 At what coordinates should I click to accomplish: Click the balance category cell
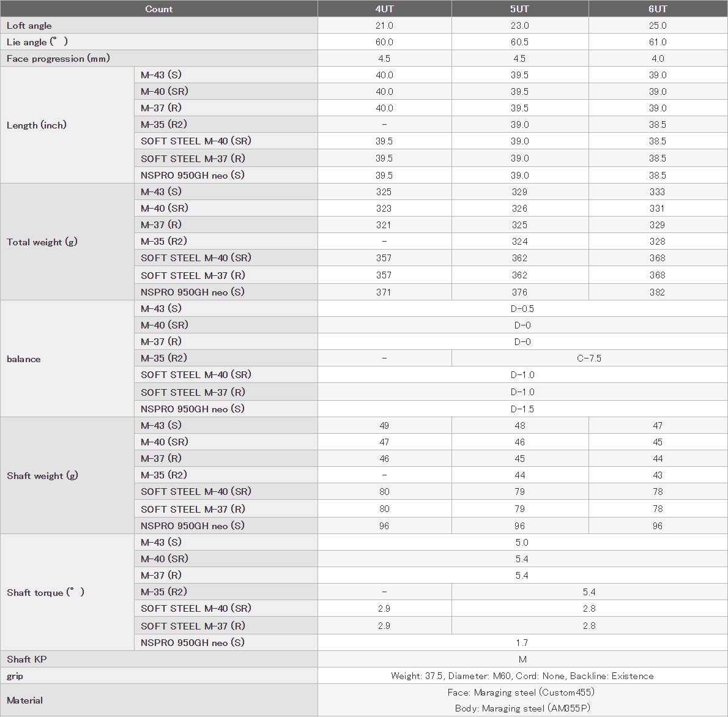24,359
